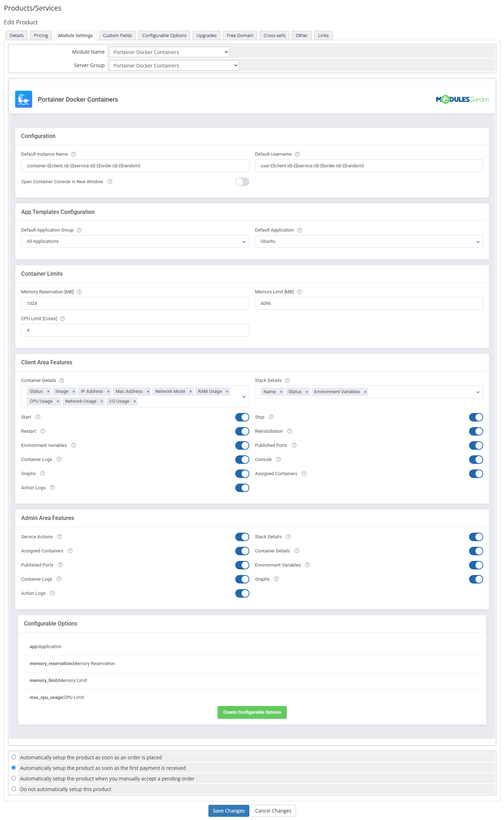This screenshot has height=820, width=504.
Task: Remove the Environment Variables tag from Stack Details
Action: coord(365,392)
